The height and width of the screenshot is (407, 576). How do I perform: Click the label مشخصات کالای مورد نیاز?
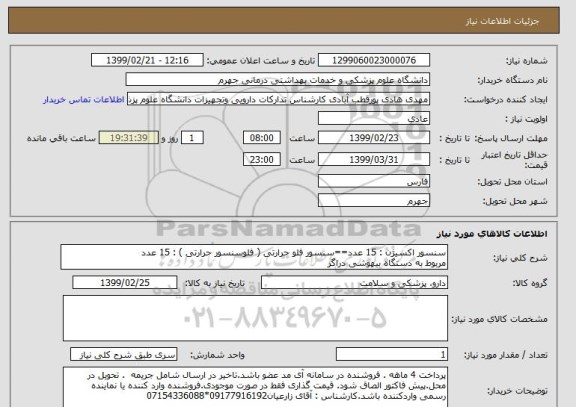(x=499, y=319)
